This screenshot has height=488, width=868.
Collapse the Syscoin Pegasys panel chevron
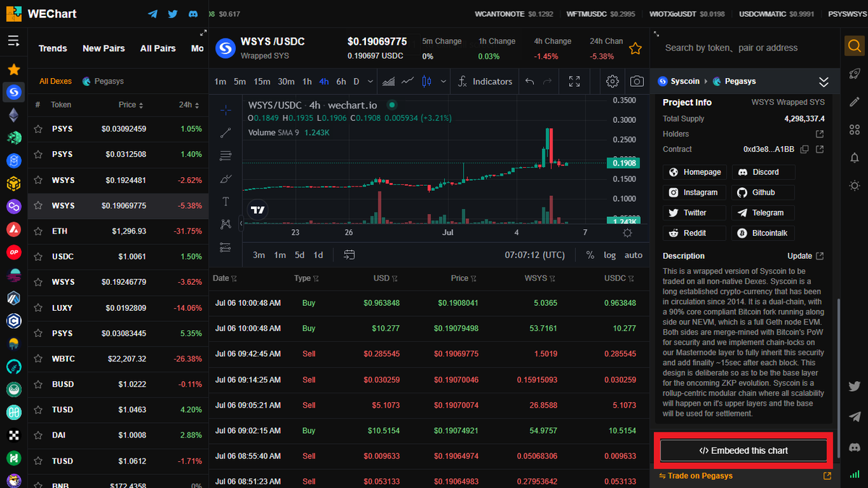pyautogui.click(x=823, y=82)
